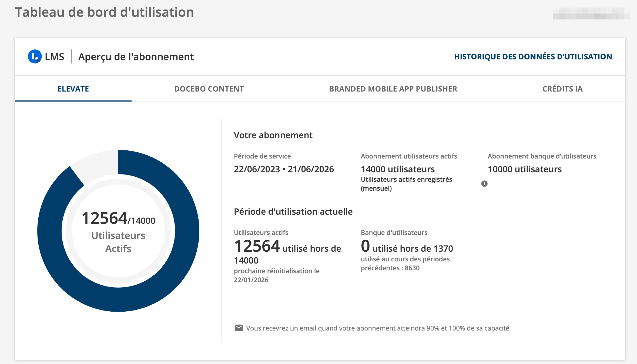This screenshot has height=364, width=637.
Task: Open Historique des données d'utilisation link
Action: click(x=533, y=57)
